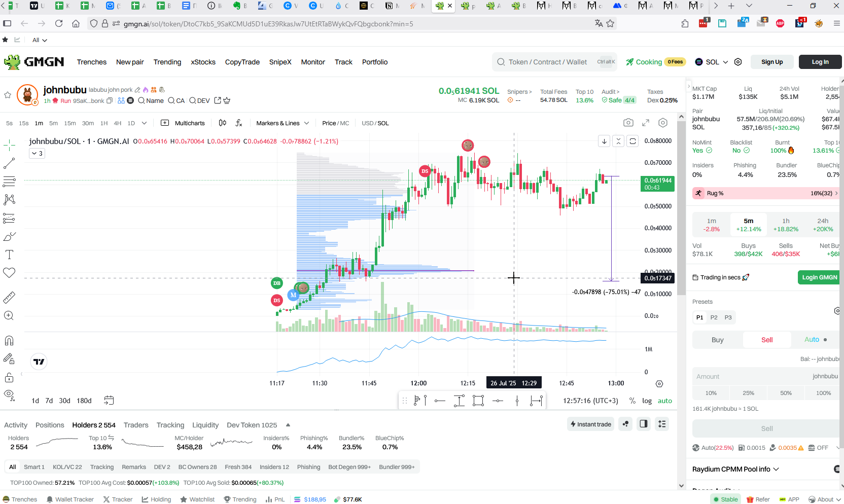The image size is (844, 504).
Task: Toggle stay in drawing mode
Action: [9, 359]
